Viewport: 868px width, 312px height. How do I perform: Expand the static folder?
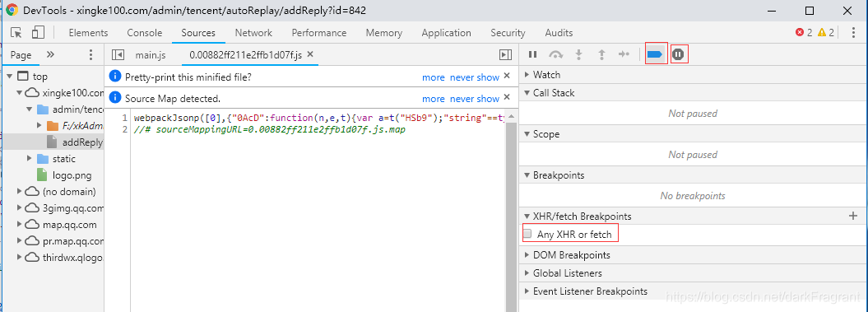click(30, 159)
